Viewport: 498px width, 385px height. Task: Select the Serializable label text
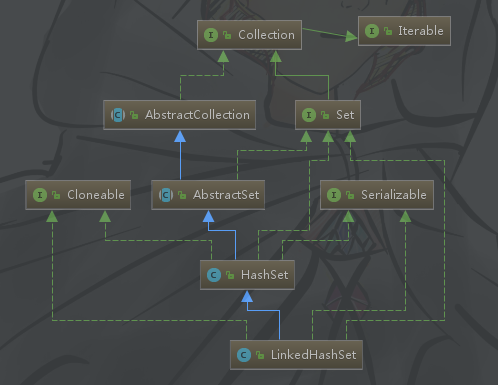click(x=394, y=195)
